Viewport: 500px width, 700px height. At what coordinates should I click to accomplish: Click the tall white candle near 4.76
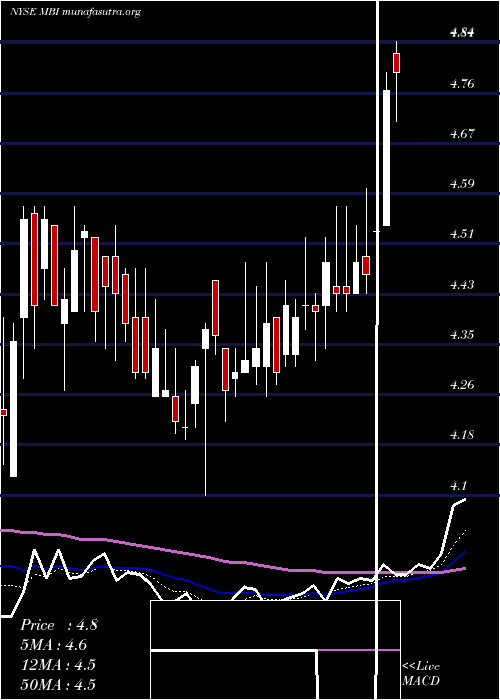point(386,158)
